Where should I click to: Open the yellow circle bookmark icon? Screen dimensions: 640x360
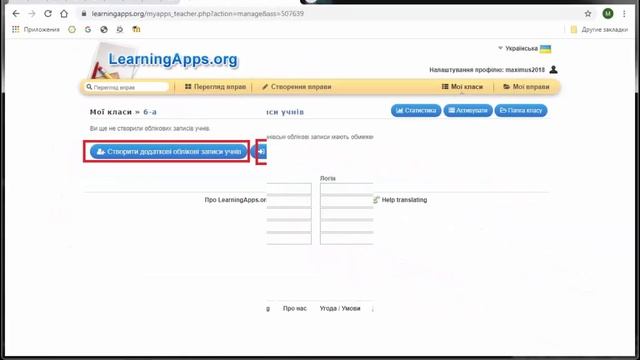[x=72, y=29]
